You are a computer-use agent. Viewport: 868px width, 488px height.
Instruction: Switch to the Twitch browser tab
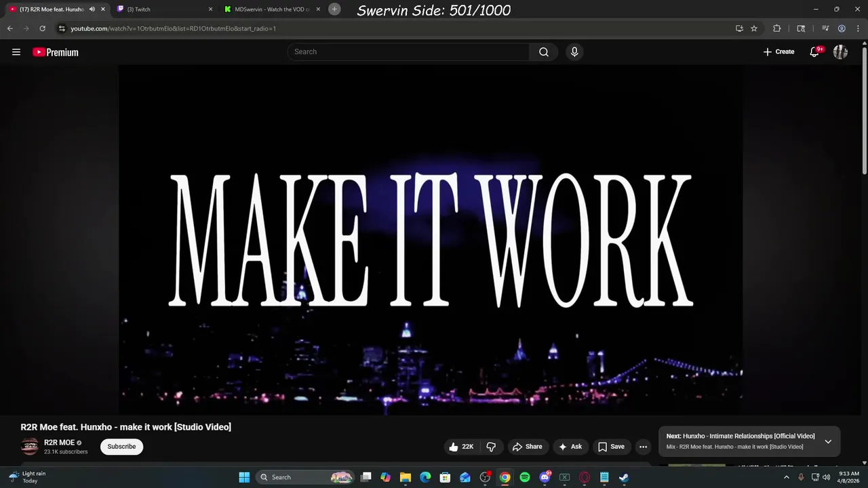tap(163, 9)
